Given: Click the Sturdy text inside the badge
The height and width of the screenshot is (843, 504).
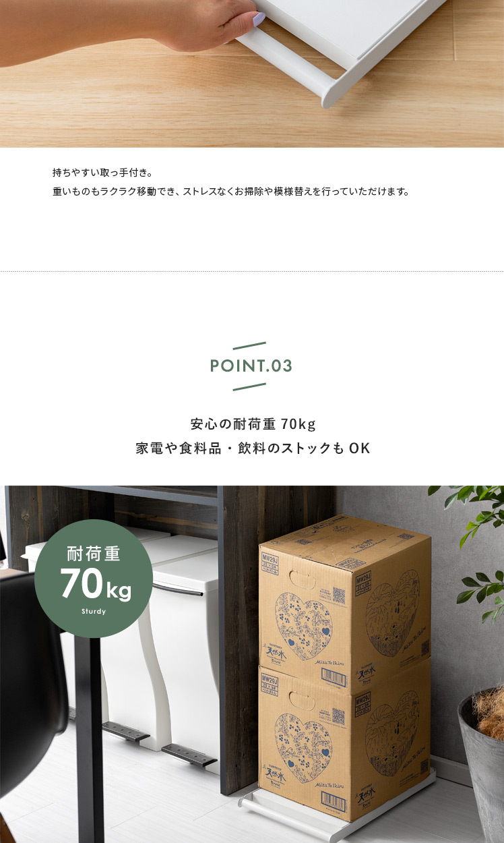Looking at the screenshot, I should pyautogui.click(x=94, y=612).
